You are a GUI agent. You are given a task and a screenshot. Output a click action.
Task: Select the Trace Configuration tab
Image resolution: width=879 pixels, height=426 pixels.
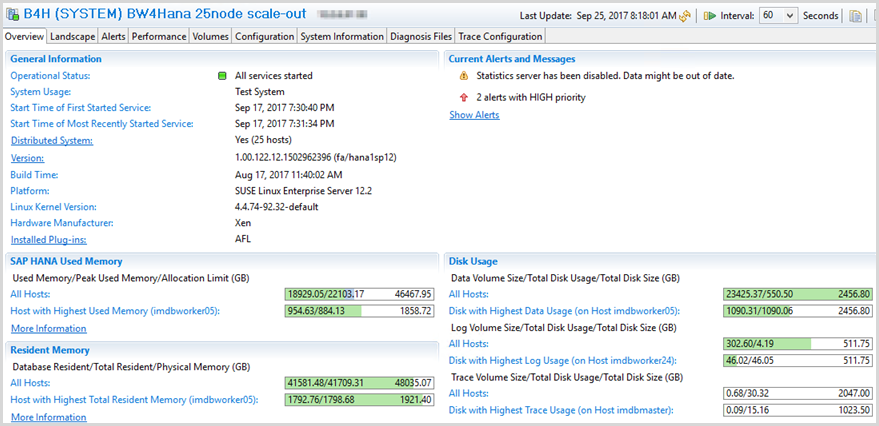pos(500,36)
